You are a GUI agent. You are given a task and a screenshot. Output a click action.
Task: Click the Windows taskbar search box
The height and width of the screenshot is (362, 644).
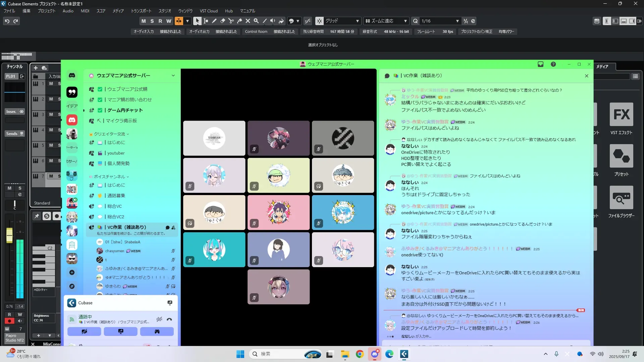pos(278,354)
